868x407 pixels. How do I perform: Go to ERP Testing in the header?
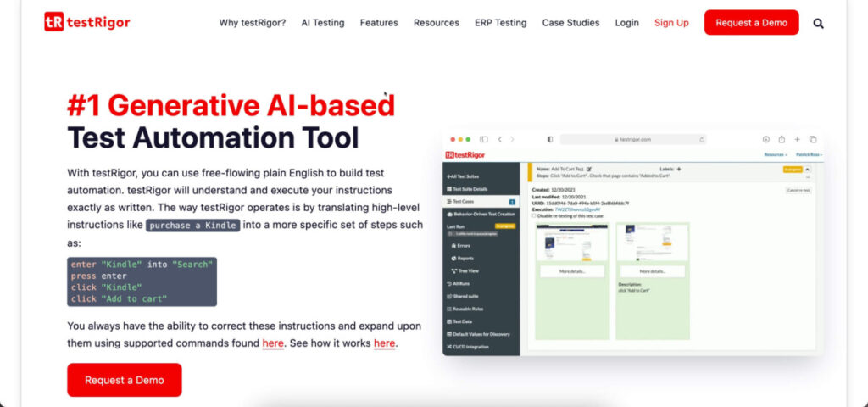[500, 23]
